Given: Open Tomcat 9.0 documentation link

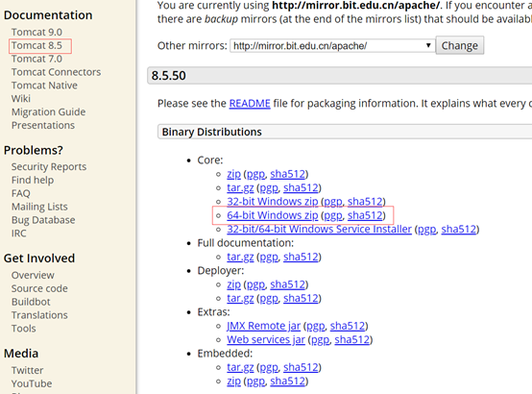Looking at the screenshot, I should click(36, 32).
